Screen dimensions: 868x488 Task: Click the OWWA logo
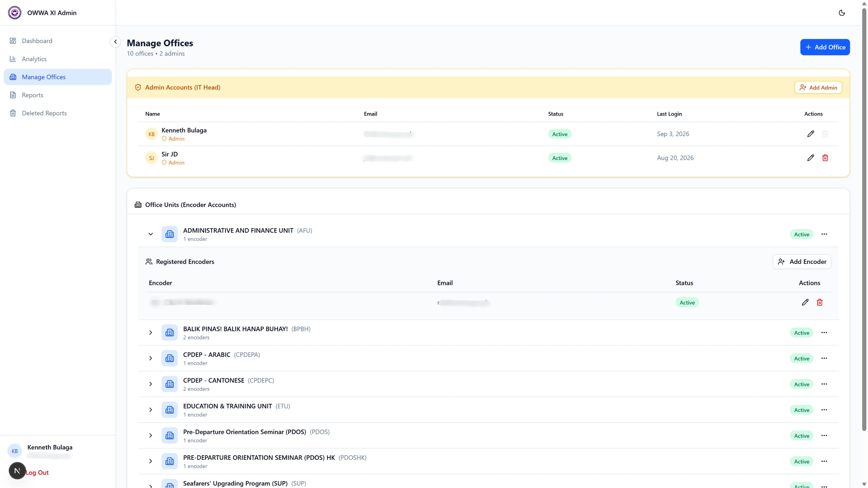pos(14,13)
